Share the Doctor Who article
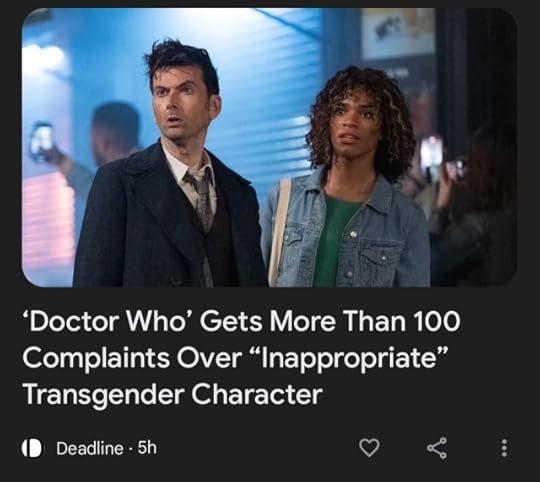The height and width of the screenshot is (482, 540). tap(437, 448)
